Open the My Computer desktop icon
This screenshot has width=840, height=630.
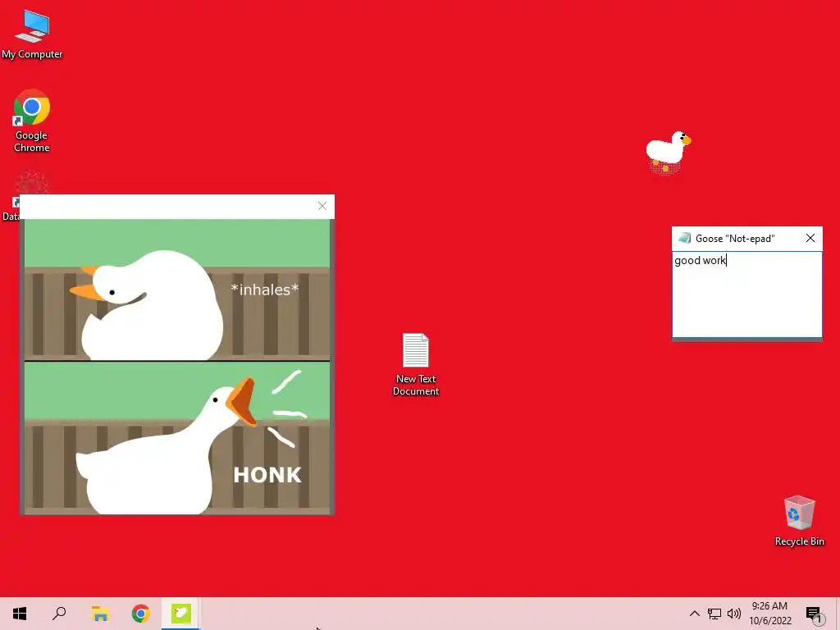pos(32,34)
